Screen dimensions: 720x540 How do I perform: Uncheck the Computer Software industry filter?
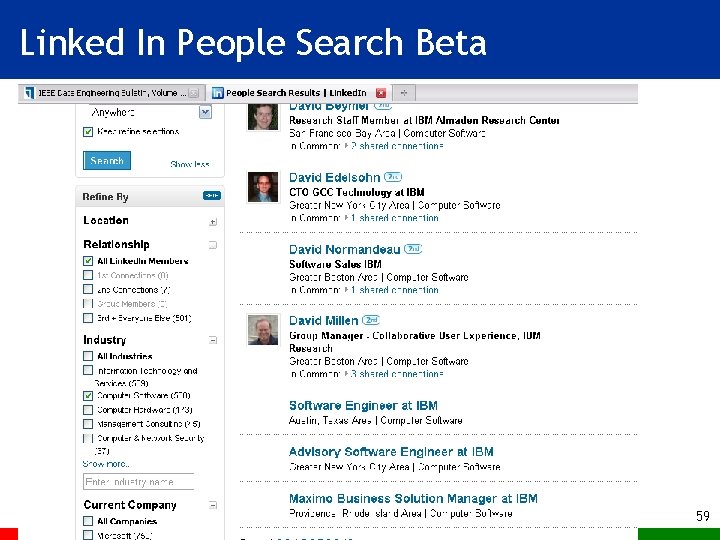88,395
